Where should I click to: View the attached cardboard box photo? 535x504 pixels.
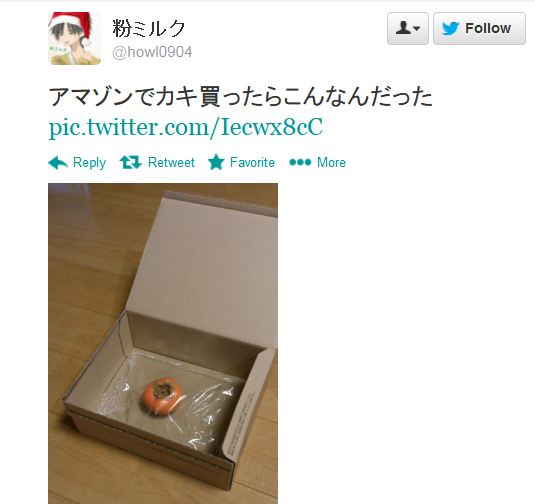click(163, 344)
